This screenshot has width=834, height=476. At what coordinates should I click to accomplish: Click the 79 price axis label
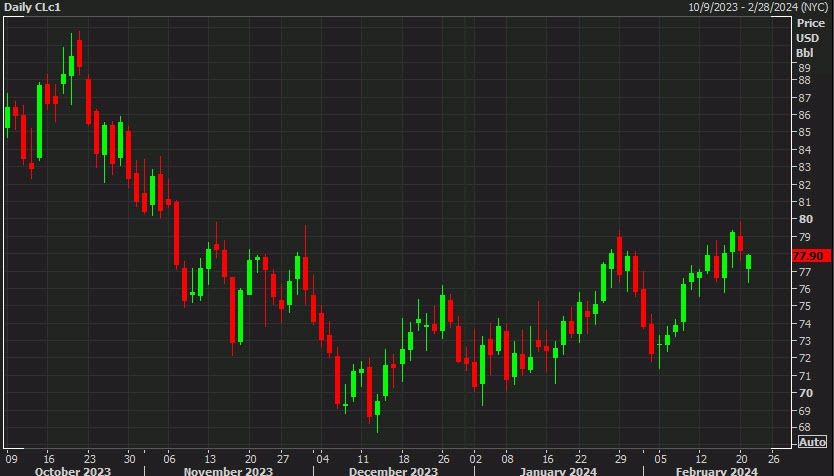(x=804, y=237)
